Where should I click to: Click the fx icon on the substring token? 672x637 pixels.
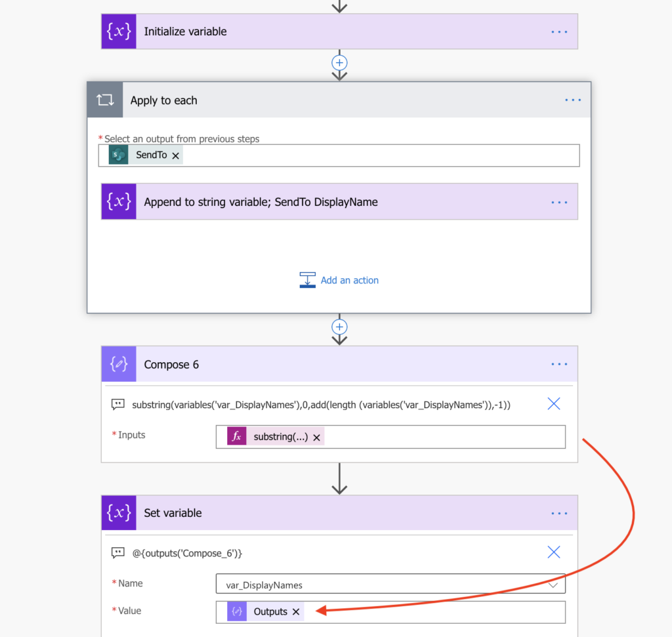[236, 436]
